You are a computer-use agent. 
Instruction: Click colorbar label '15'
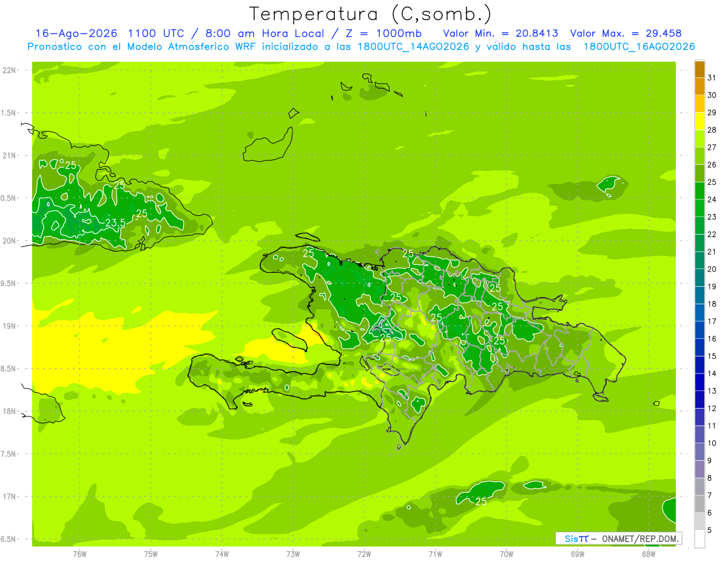(712, 356)
